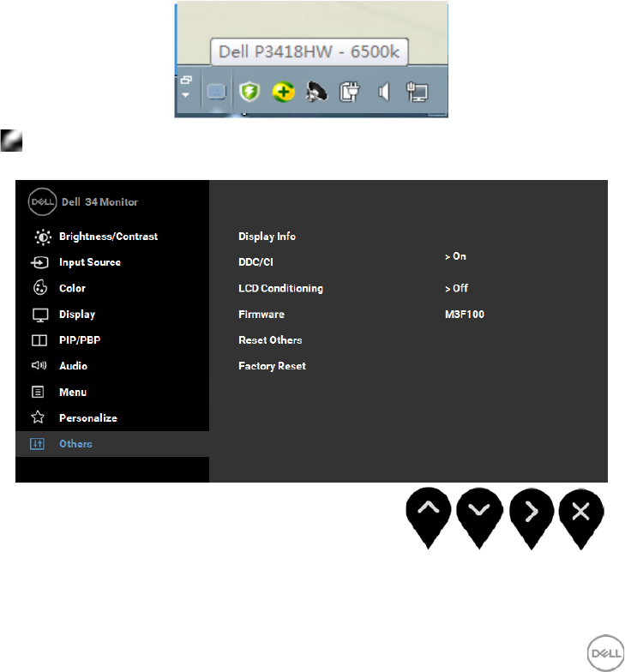The width and height of the screenshot is (625, 672).
Task: Click the Dell 34 Monitor title
Action: [99, 202]
